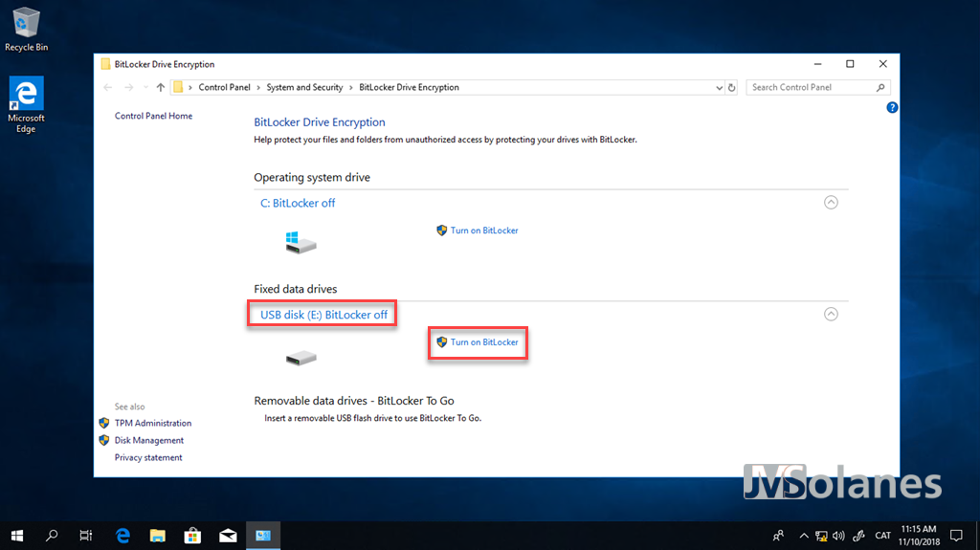Click the CAT input language indicator
Screen dimensions: 980x550
882,536
